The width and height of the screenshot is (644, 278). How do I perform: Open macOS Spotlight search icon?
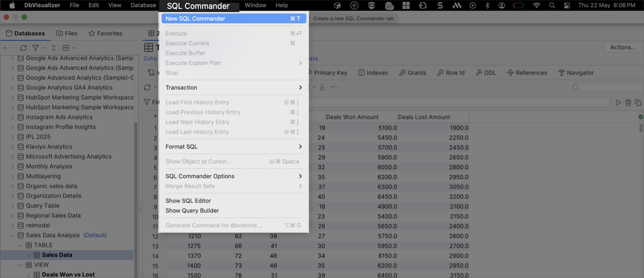coord(552,5)
